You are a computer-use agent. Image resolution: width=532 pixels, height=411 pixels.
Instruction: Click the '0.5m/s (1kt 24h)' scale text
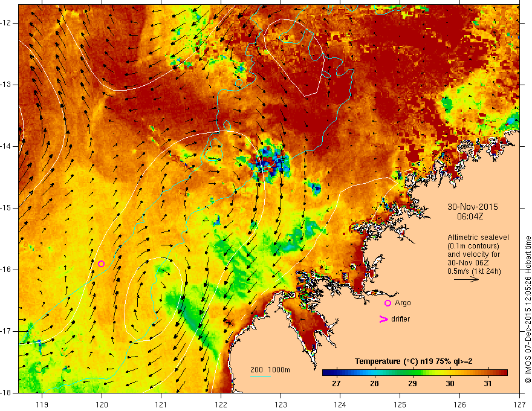474,271
